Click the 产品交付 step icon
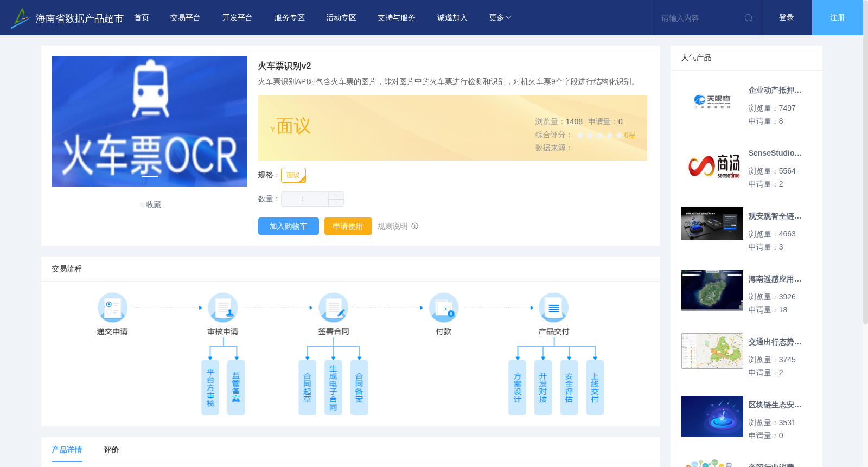The height and width of the screenshot is (467, 868). coord(554,308)
